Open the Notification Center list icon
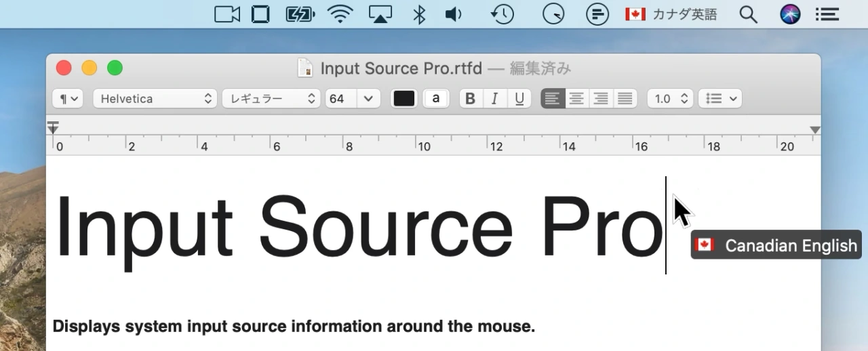The image size is (868, 351). click(827, 14)
